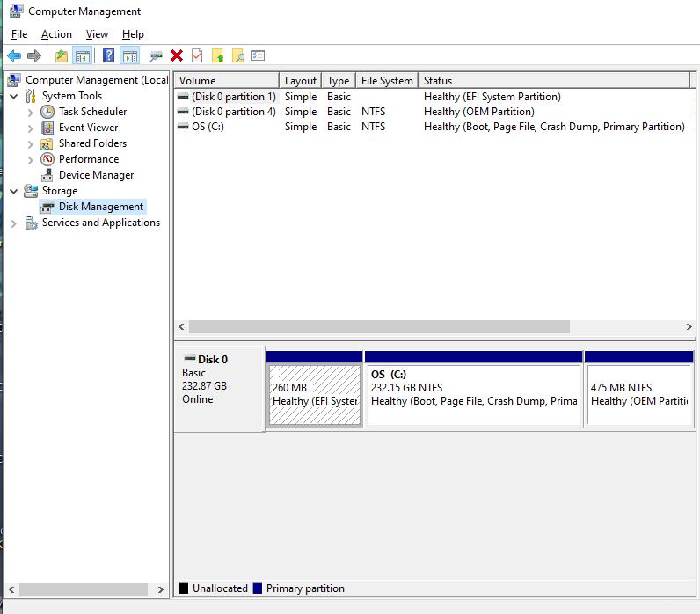Click Healthy (OEM Partition) status cell
Viewport: 700px width, 614px height.
(x=479, y=112)
